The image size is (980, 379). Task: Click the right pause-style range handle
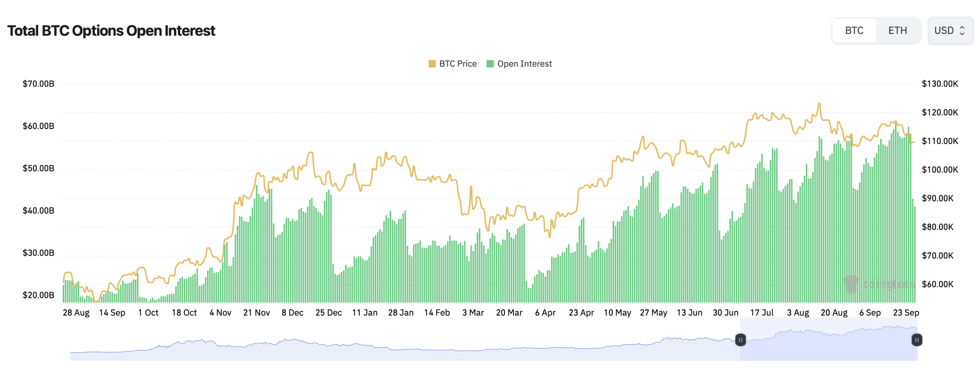917,339
